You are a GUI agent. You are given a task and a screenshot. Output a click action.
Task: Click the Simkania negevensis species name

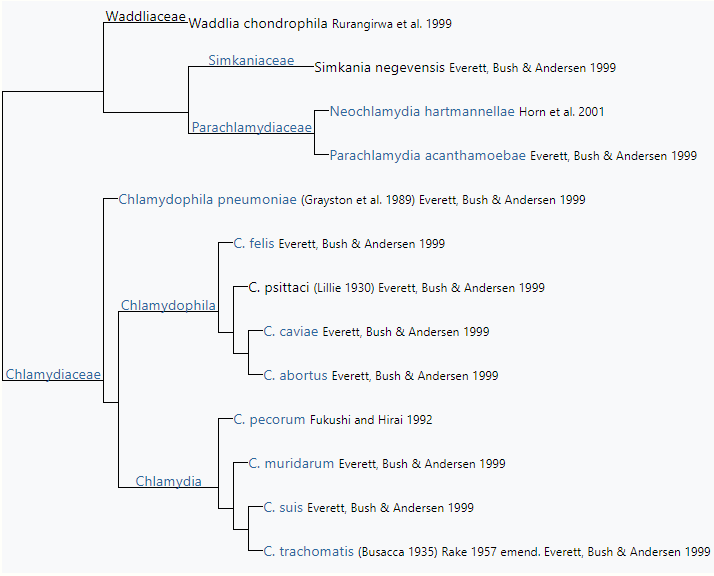point(379,68)
